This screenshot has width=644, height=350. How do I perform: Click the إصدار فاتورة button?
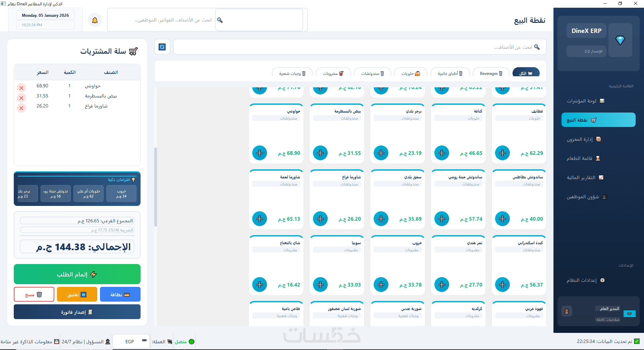pyautogui.click(x=77, y=312)
